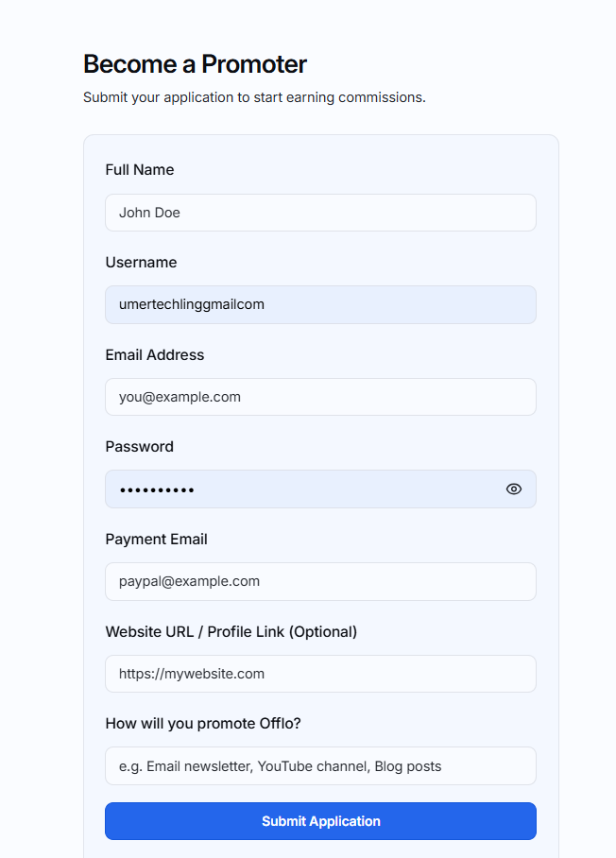Viewport: 616px width, 858px height.
Task: Click 'How will you promote Offlo?' label
Action: pos(203,724)
